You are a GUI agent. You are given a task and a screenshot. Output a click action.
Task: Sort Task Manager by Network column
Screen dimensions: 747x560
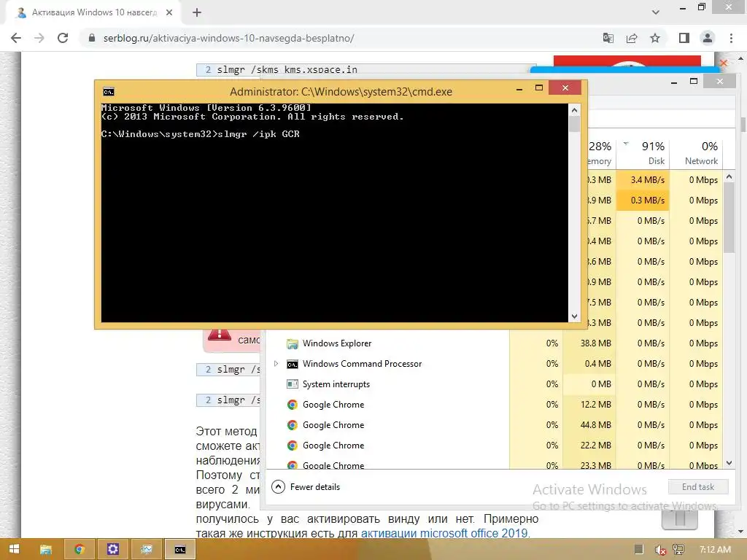[x=696, y=152]
